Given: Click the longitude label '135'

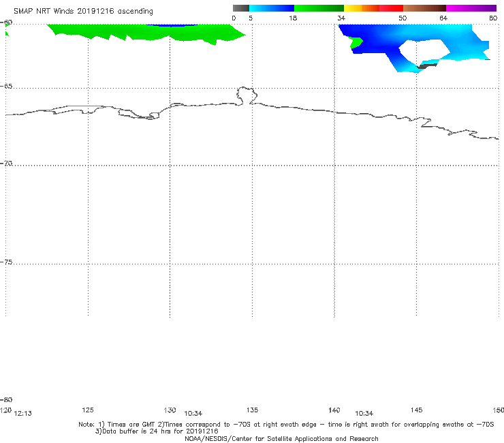Looking at the screenshot, I should (252, 410).
